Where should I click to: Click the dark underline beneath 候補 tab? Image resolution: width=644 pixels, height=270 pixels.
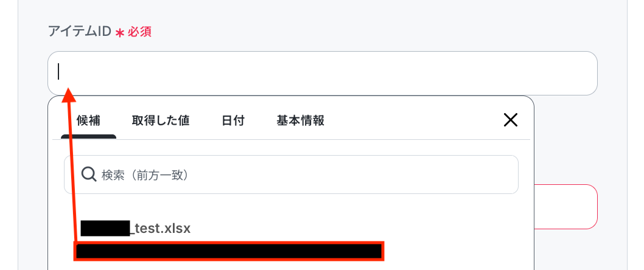[x=88, y=137]
